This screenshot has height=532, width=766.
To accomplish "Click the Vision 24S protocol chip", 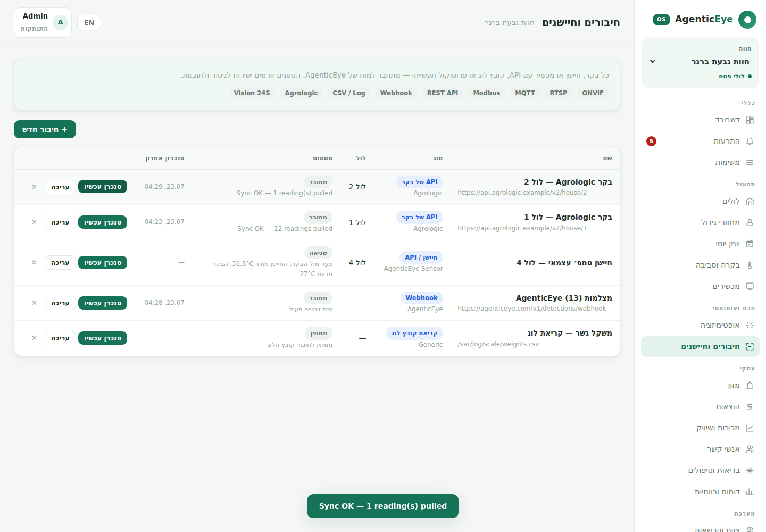I will point(252,93).
